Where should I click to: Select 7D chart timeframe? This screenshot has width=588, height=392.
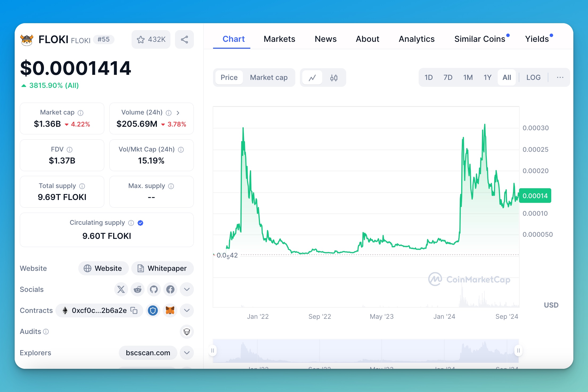(448, 77)
